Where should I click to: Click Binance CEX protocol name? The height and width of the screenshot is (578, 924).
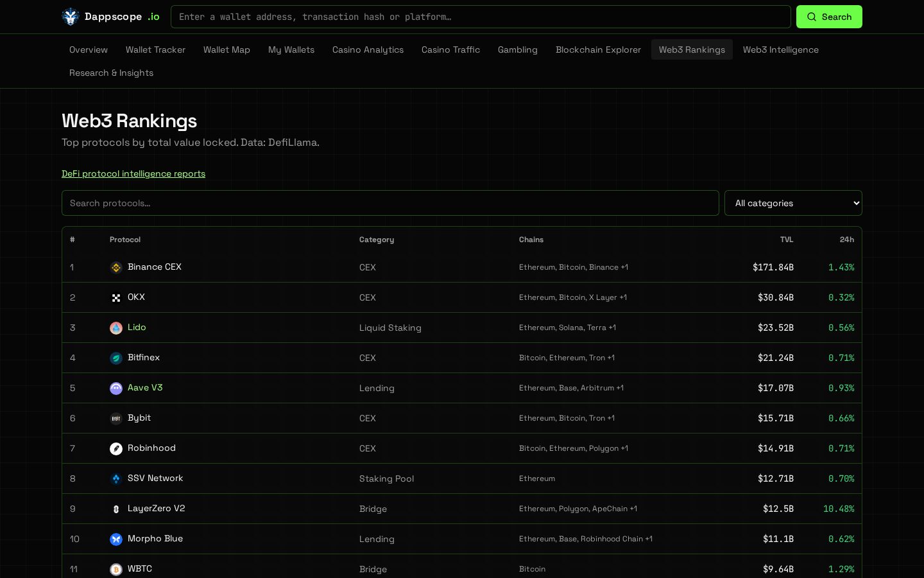point(155,267)
